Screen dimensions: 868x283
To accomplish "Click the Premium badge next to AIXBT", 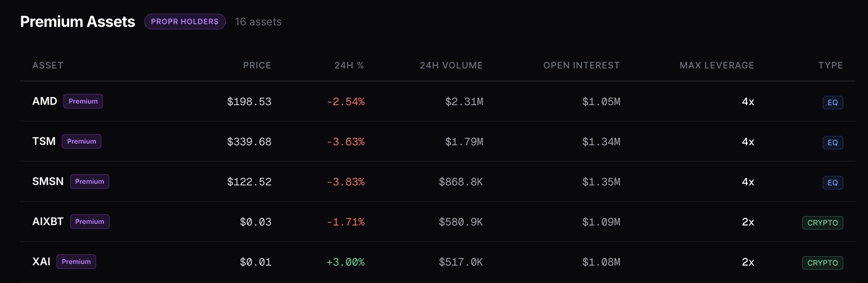I will pyautogui.click(x=90, y=221).
